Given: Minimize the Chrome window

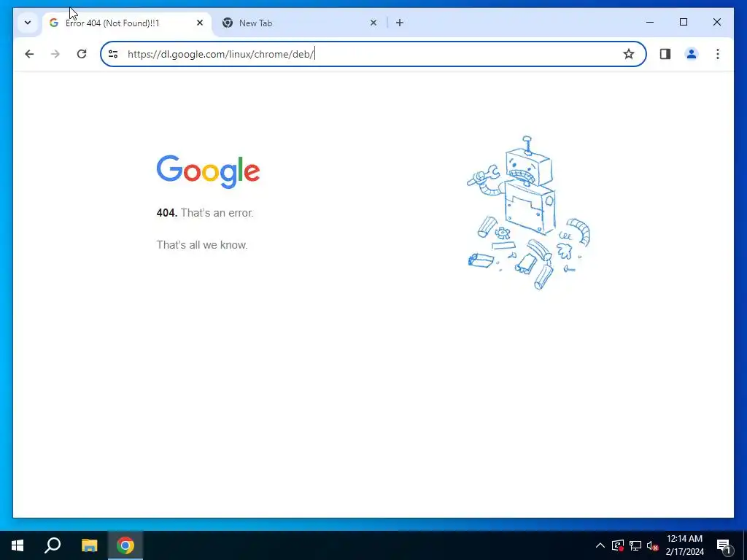Looking at the screenshot, I should click(x=650, y=22).
